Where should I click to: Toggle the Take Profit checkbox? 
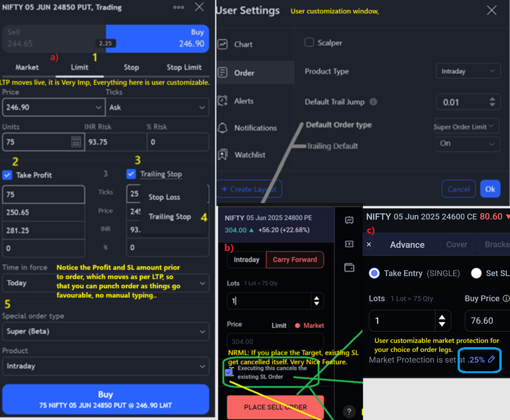[7, 175]
